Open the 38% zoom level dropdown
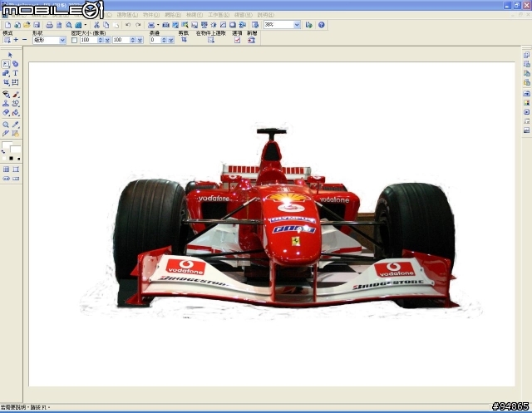This screenshot has height=413, width=532. (297, 25)
